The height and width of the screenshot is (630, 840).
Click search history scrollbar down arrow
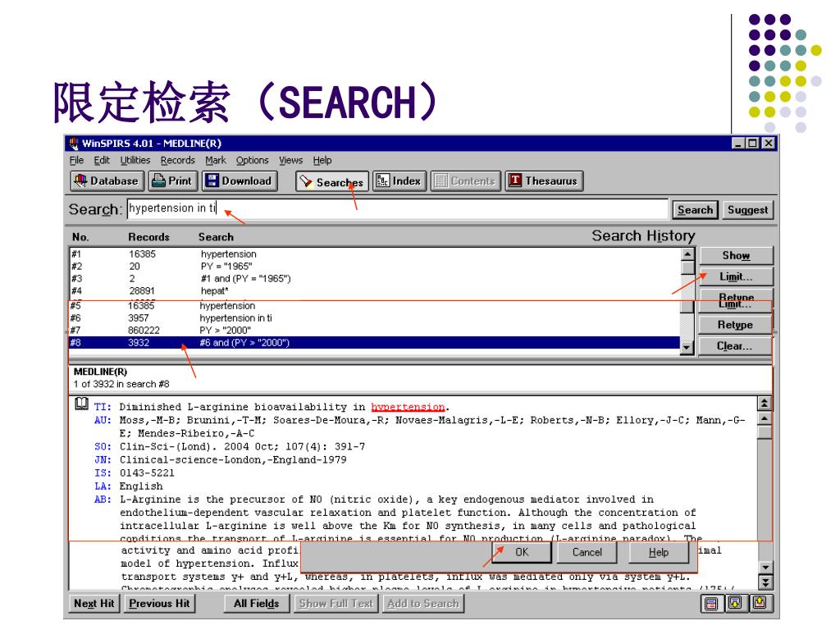(x=687, y=348)
